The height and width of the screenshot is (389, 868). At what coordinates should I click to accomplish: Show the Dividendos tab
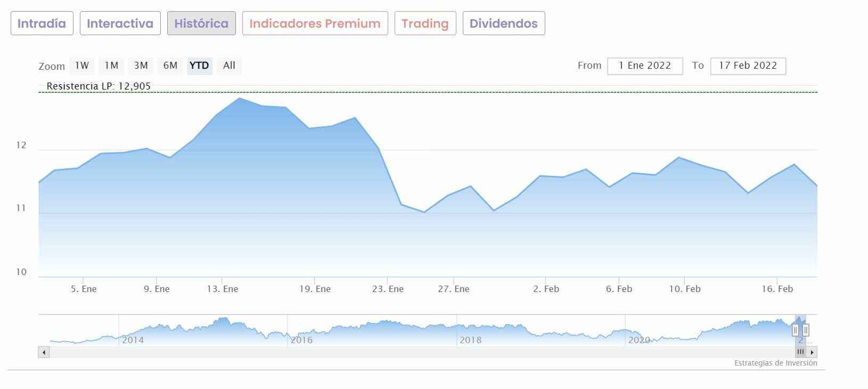[503, 23]
